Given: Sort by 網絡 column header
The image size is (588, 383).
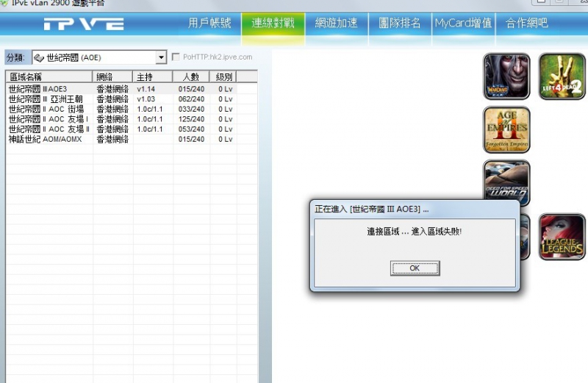Looking at the screenshot, I should click(112, 77).
